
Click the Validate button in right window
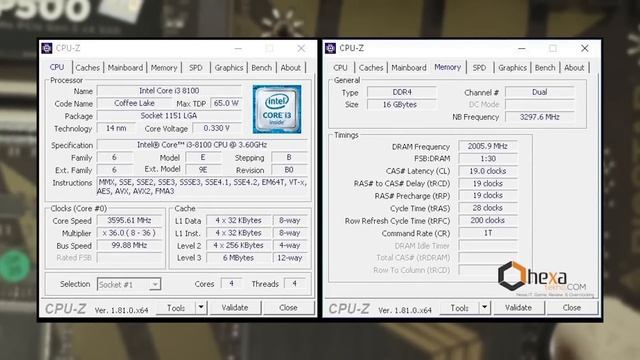tap(518, 308)
